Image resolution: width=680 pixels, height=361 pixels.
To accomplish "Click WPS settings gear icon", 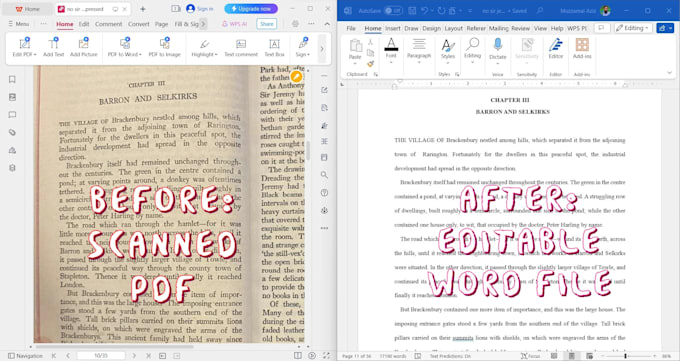I will (295, 24).
